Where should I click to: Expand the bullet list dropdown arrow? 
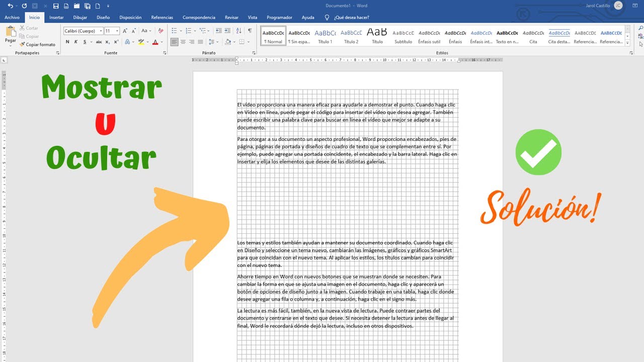pos(181,31)
